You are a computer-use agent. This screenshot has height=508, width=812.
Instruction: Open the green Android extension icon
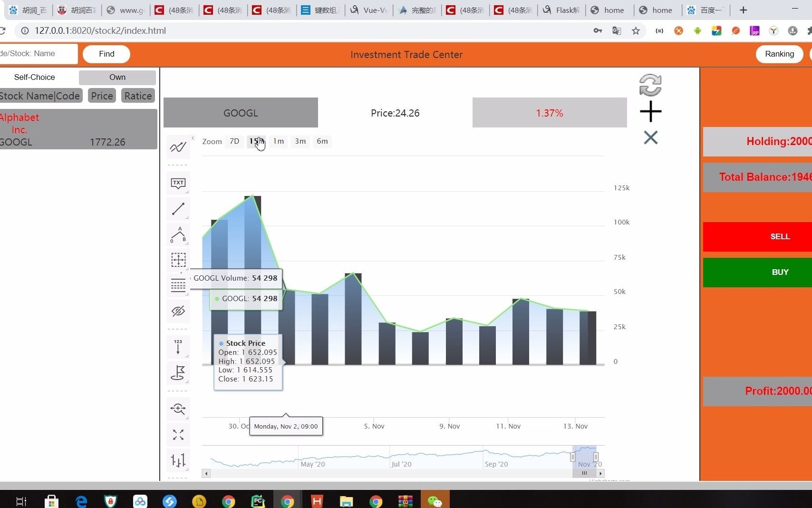click(x=697, y=30)
